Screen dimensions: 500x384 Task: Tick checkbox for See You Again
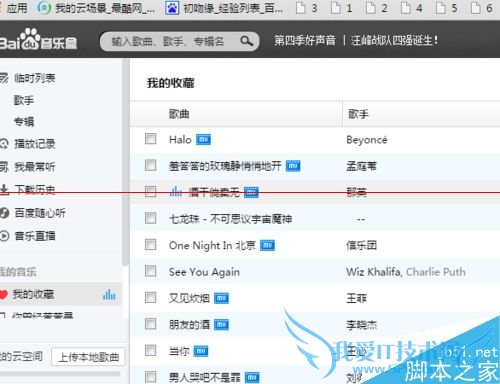point(150,271)
